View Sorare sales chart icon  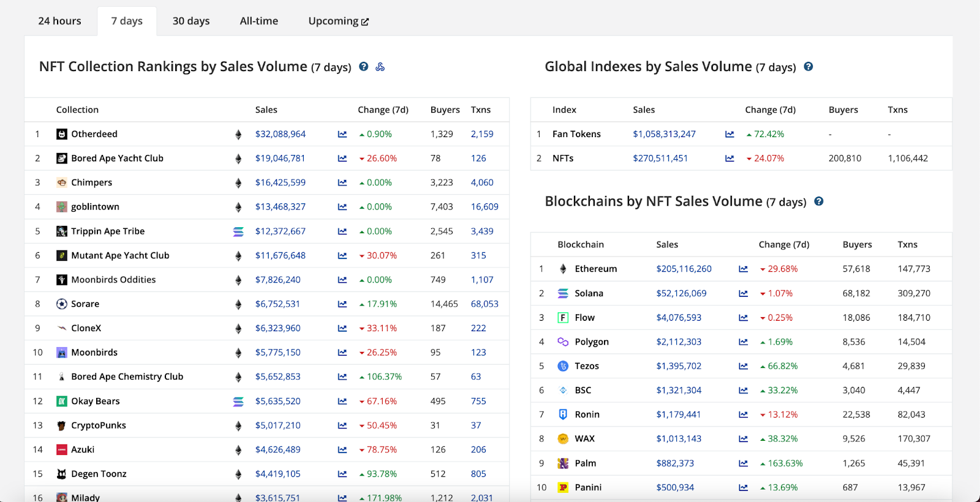click(342, 304)
